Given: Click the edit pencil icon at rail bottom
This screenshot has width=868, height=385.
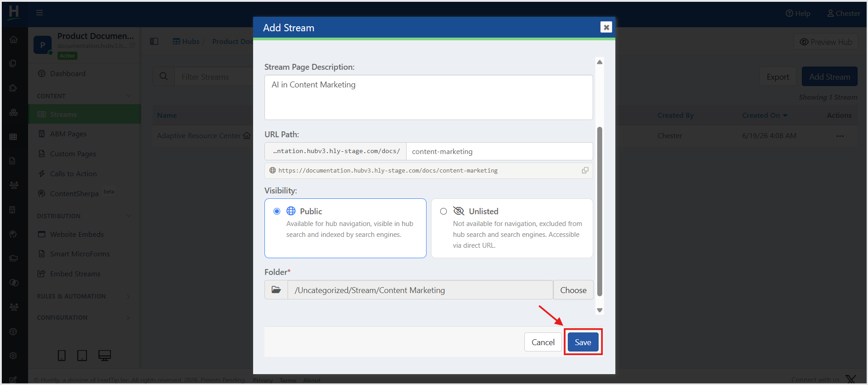Looking at the screenshot, I should [13, 380].
